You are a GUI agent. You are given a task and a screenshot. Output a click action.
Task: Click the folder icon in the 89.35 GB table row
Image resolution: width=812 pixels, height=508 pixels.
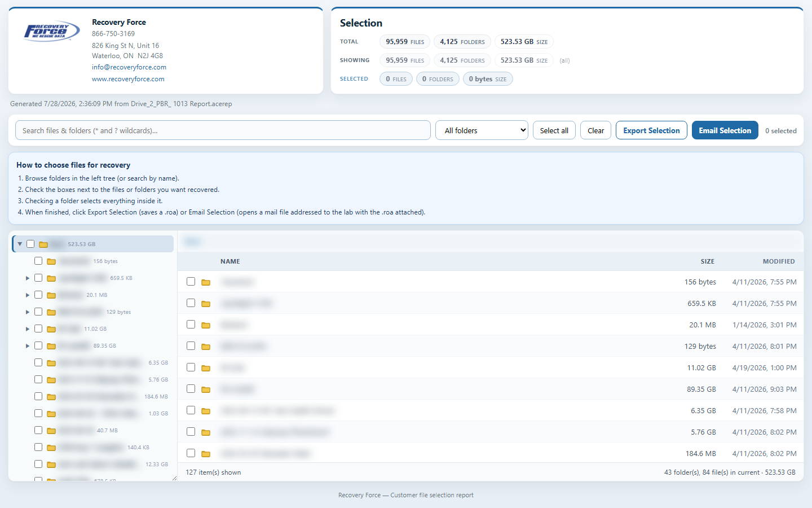coord(206,389)
